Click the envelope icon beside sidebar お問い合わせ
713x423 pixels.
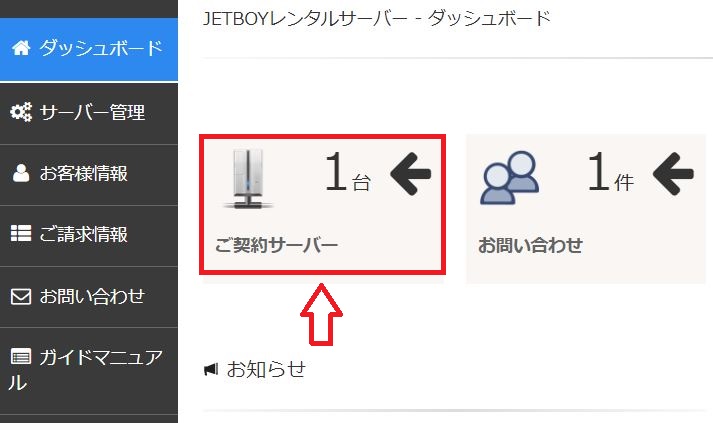(x=21, y=297)
